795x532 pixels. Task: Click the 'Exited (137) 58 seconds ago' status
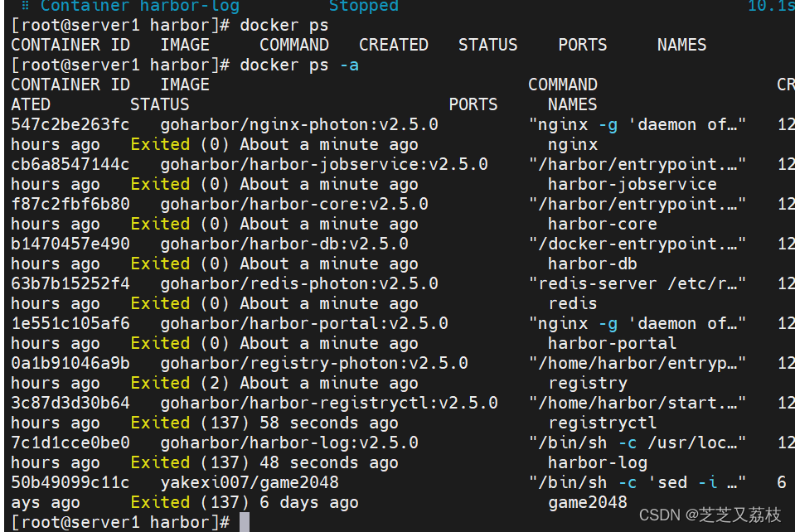click(264, 423)
